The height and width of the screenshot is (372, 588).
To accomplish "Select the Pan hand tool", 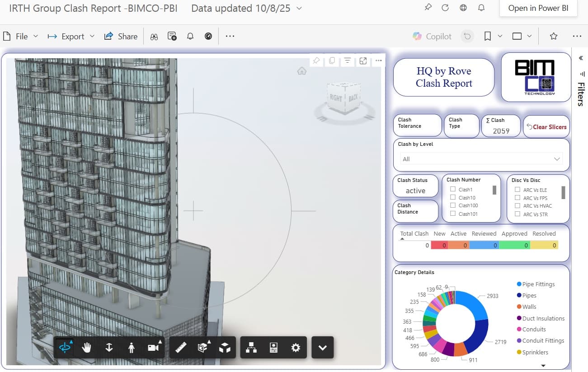I will (86, 347).
